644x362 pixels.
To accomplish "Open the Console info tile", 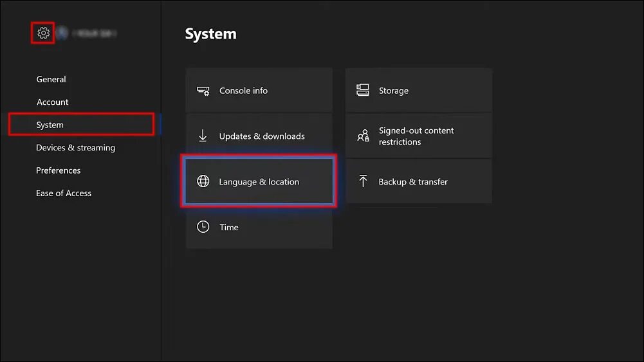I will tap(259, 90).
